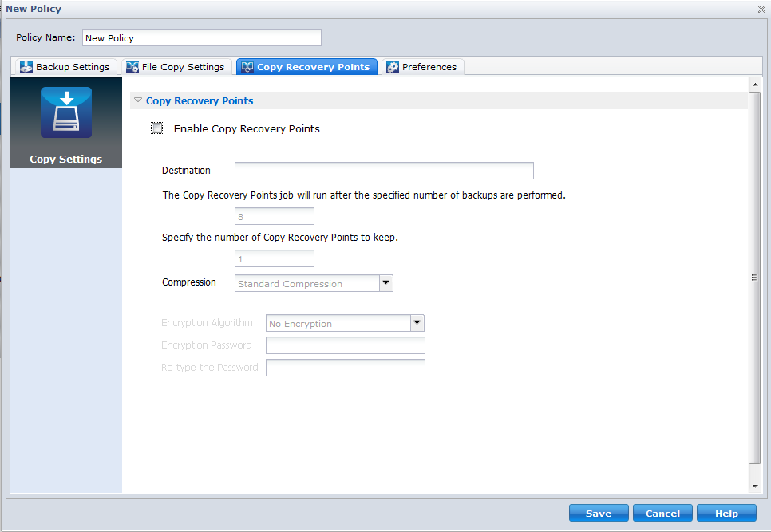771x532 pixels.
Task: Open the Compression dropdown
Action: point(385,283)
